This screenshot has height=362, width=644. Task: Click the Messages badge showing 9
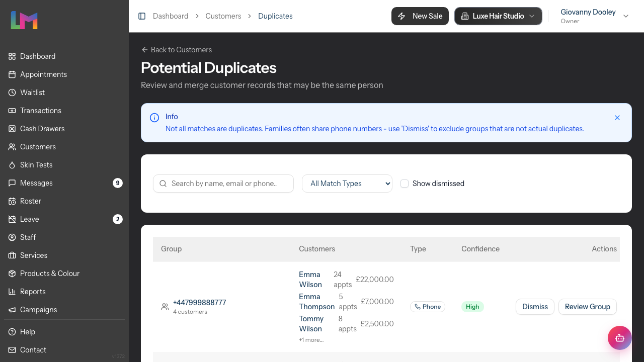(x=118, y=183)
